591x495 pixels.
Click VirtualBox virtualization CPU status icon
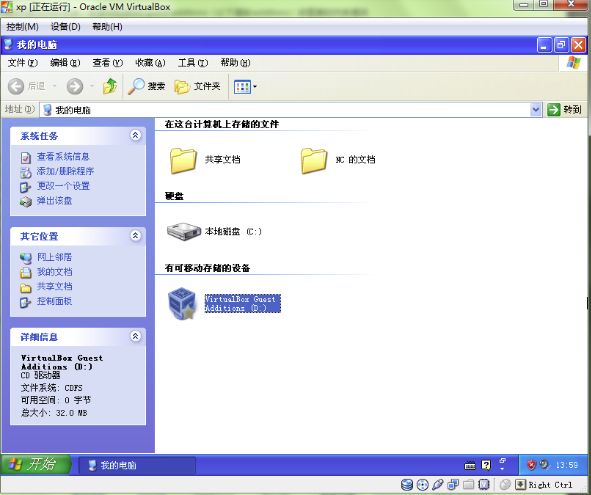coord(484,485)
